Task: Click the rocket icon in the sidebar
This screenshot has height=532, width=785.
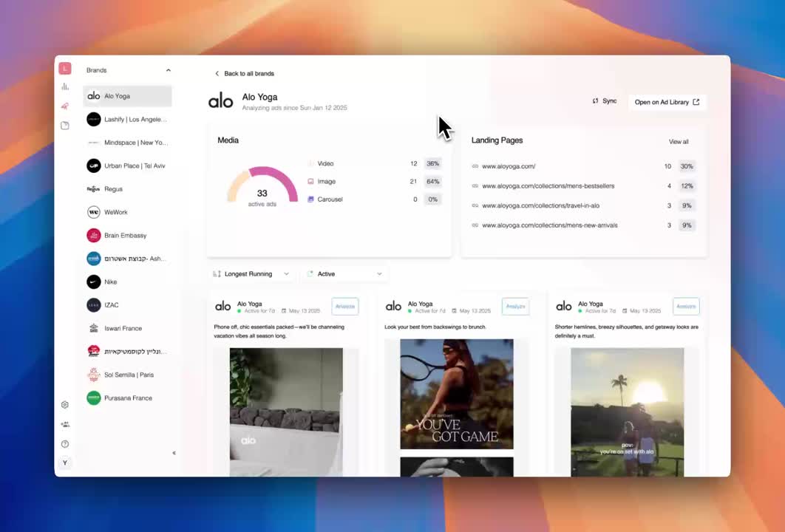Action: [65, 106]
